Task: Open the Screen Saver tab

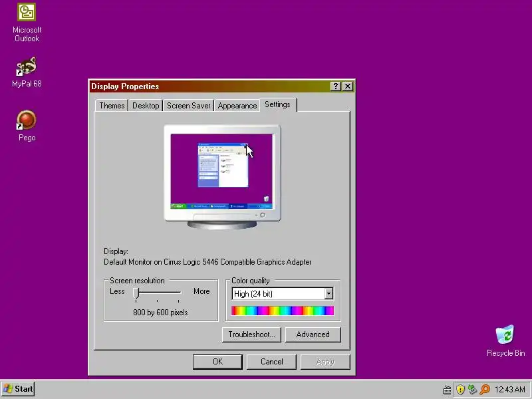Action: point(188,106)
